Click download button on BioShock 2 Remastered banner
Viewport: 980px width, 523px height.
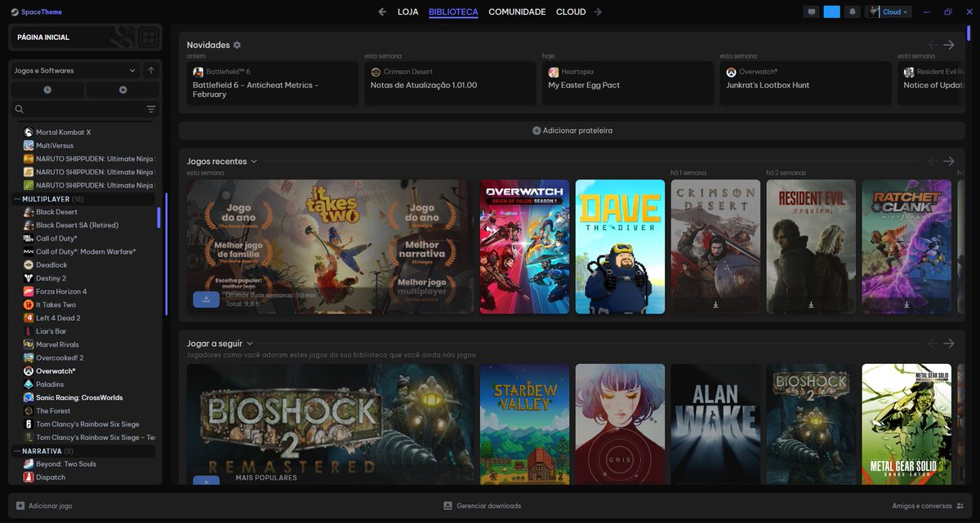point(206,481)
